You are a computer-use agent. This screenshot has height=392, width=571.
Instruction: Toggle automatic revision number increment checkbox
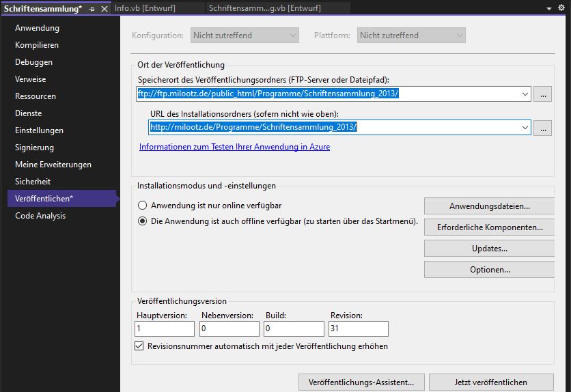[x=140, y=346]
